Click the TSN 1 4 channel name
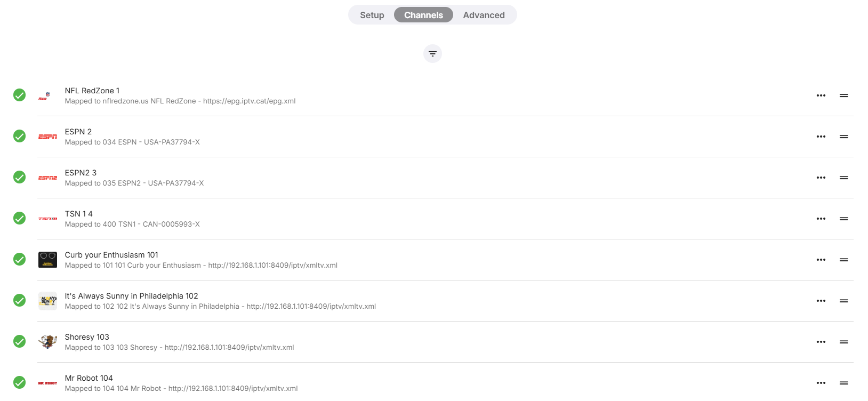868x401 pixels. [x=79, y=214]
